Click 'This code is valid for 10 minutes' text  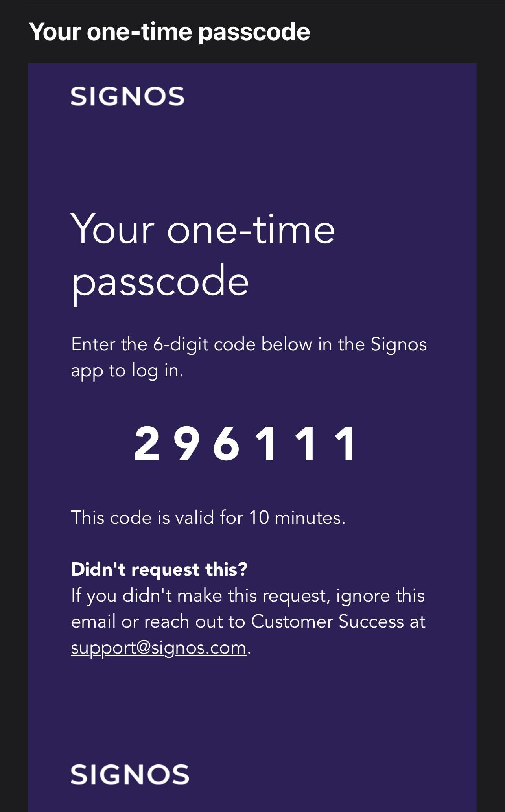pos(208,517)
